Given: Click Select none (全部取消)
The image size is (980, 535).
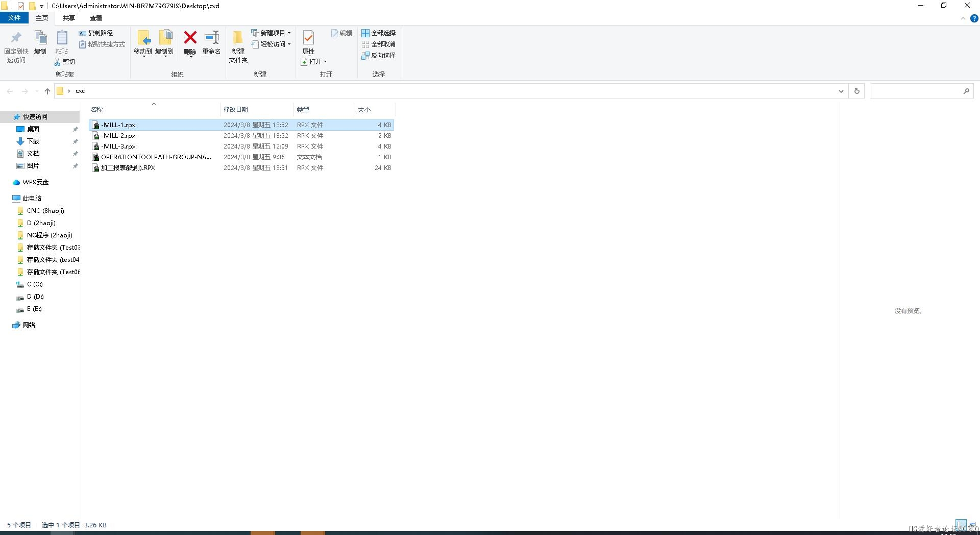Looking at the screenshot, I should tap(379, 44).
